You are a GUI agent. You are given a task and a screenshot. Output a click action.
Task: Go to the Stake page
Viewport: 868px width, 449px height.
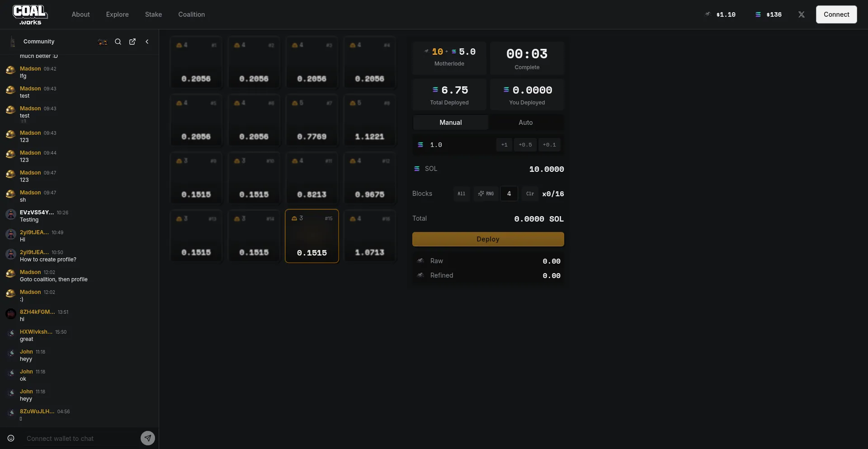click(x=153, y=14)
